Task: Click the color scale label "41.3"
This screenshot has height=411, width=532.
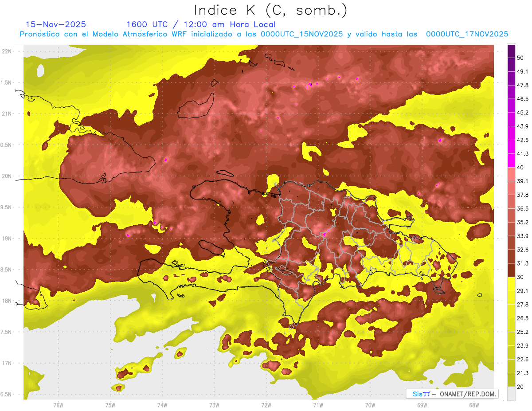Action: pos(523,154)
